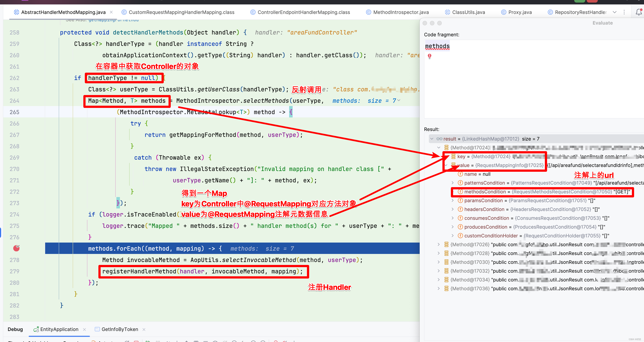Expand the {Method@17028} entry
644x342 pixels.
(x=439, y=253)
